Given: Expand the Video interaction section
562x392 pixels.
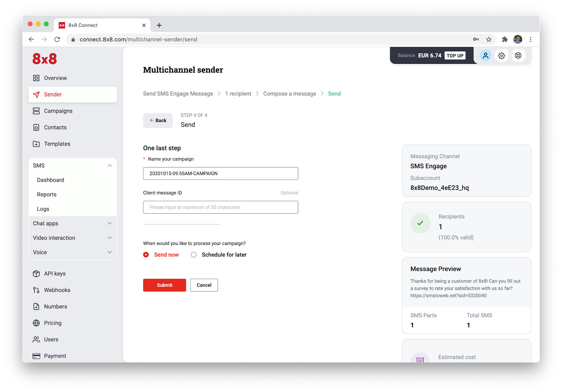Looking at the screenshot, I should [x=73, y=238].
